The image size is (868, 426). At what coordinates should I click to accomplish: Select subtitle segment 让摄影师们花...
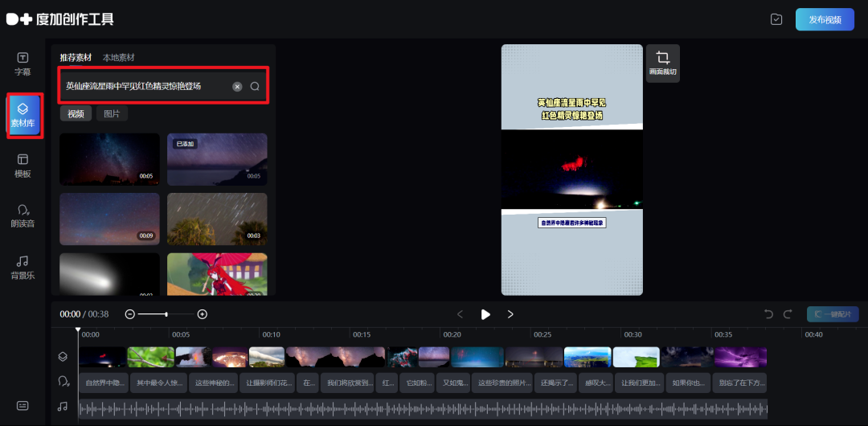[x=267, y=383]
